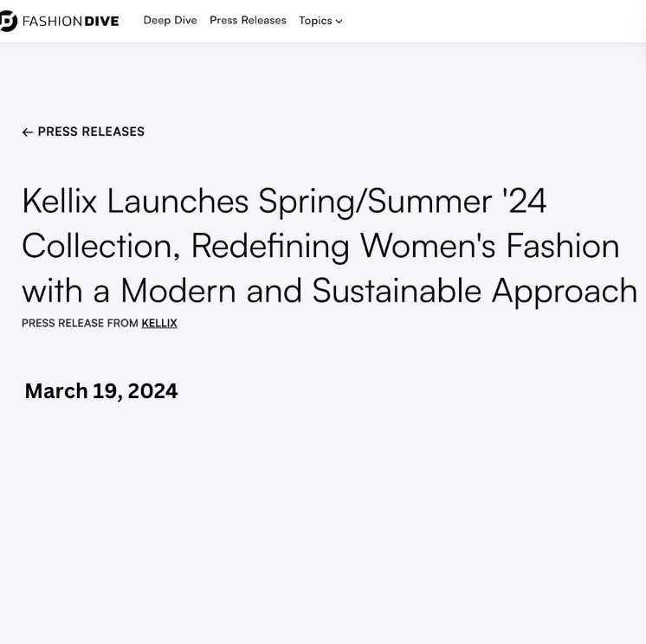Click the March 19, 2024 date
The width and height of the screenshot is (646, 644).
(x=100, y=391)
